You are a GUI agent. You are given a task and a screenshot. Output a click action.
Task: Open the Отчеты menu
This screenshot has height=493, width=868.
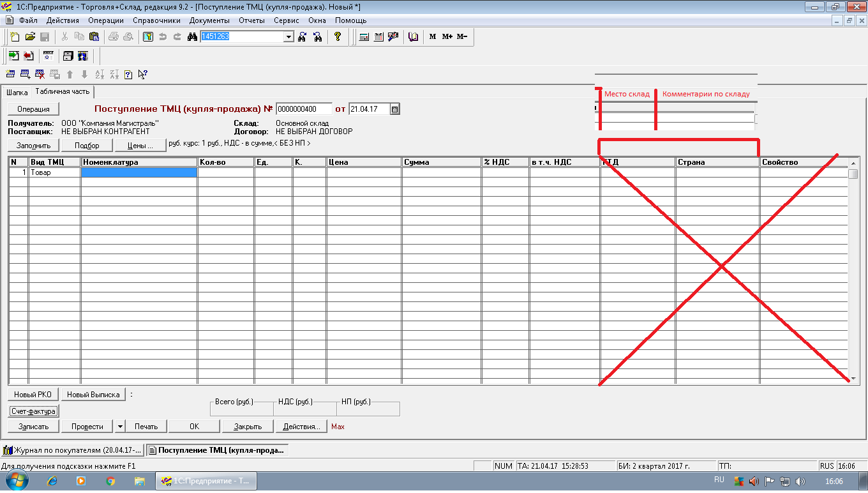click(x=251, y=20)
